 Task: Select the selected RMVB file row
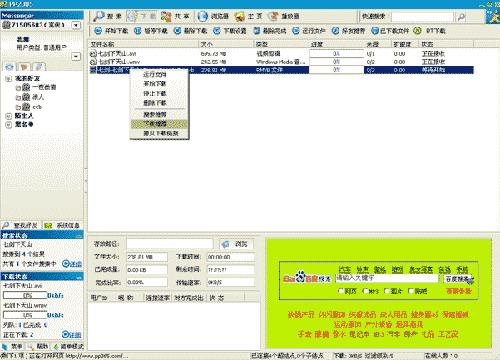point(281,70)
